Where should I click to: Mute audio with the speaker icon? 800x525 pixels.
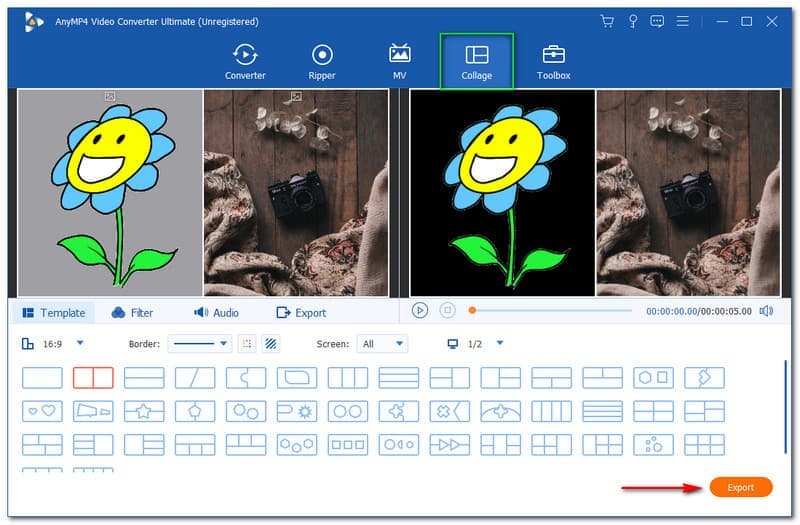coord(766,311)
